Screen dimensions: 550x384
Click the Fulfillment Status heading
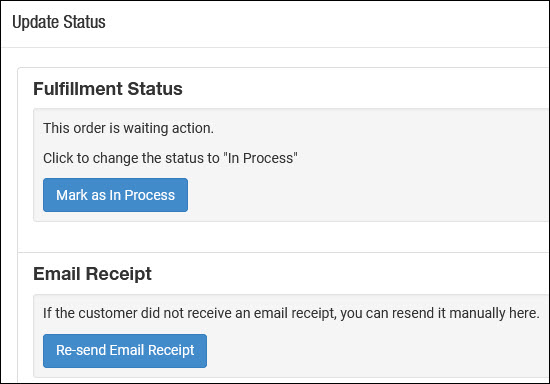click(x=108, y=89)
